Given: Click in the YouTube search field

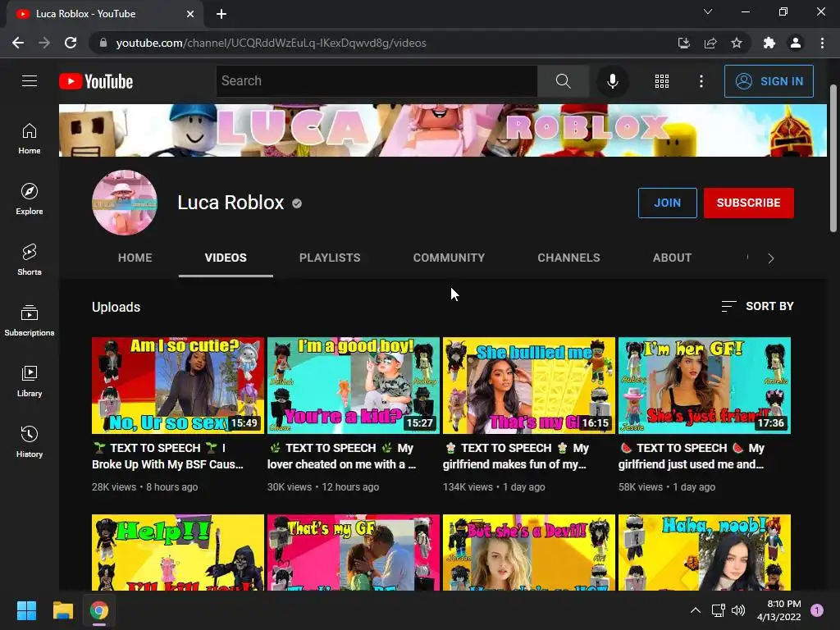Looking at the screenshot, I should tap(377, 81).
